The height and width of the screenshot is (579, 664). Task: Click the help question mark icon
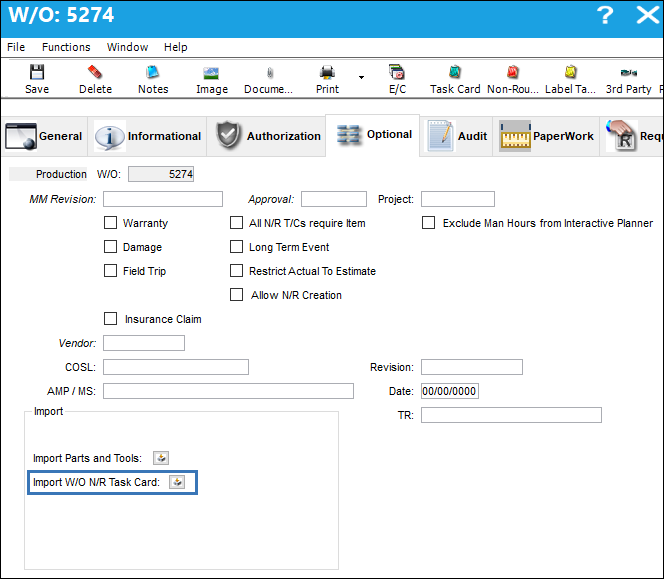click(x=605, y=15)
